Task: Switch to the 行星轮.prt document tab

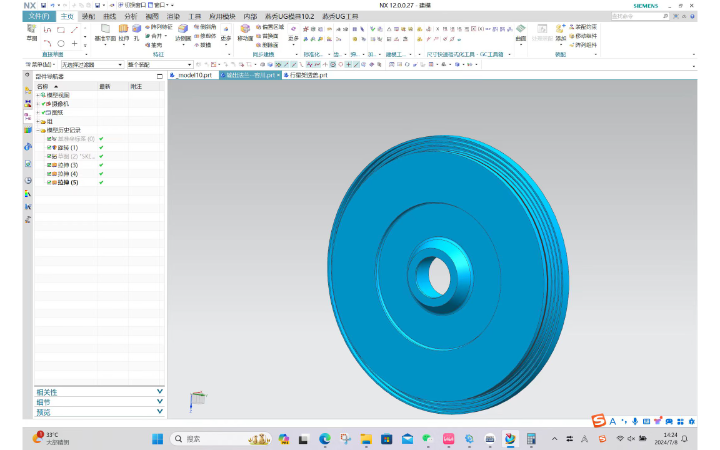Action: (x=306, y=75)
